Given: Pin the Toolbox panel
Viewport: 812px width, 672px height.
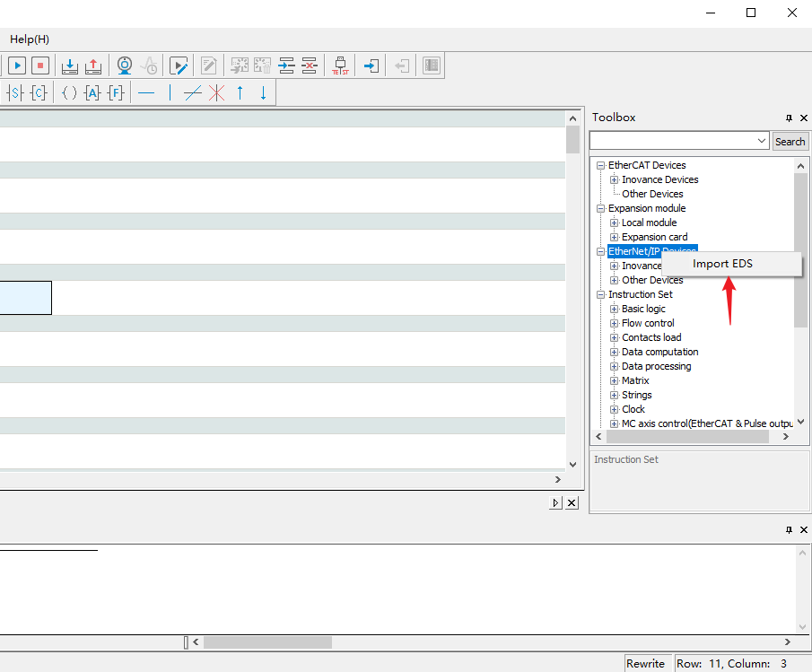Looking at the screenshot, I should 789,118.
